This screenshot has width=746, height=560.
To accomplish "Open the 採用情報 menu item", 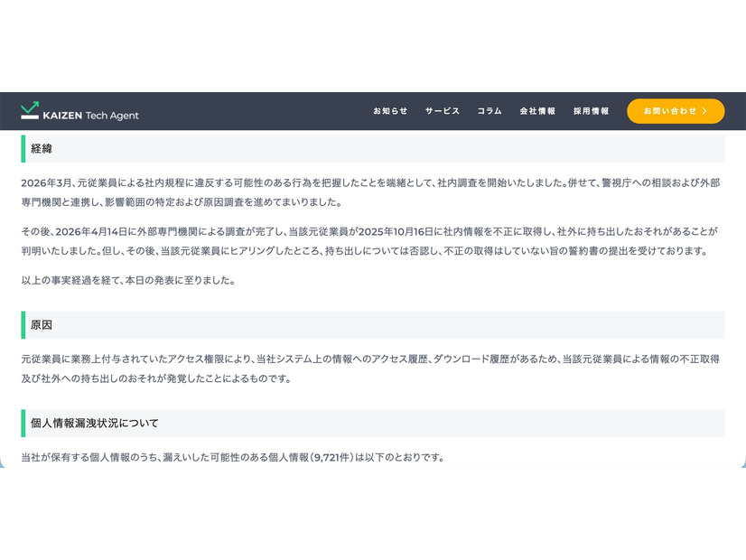I will pyautogui.click(x=591, y=111).
